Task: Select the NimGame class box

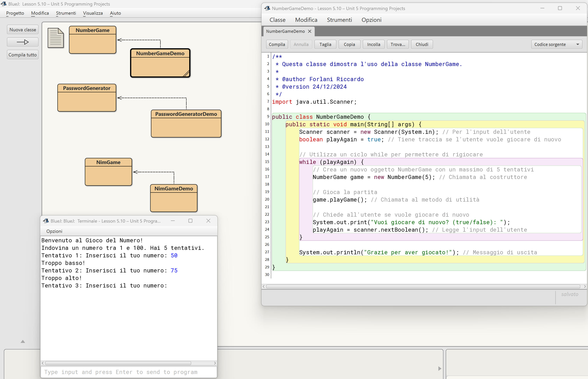Action: pyautogui.click(x=108, y=172)
